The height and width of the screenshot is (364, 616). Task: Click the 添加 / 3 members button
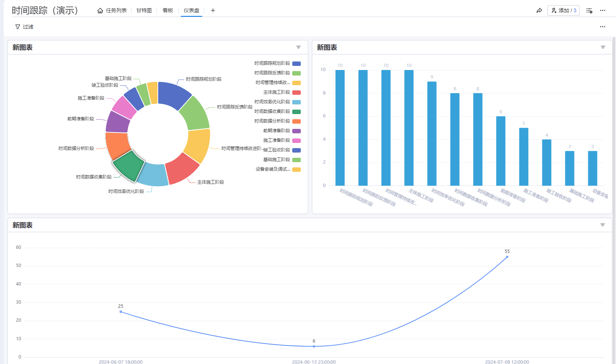pyautogui.click(x=563, y=10)
